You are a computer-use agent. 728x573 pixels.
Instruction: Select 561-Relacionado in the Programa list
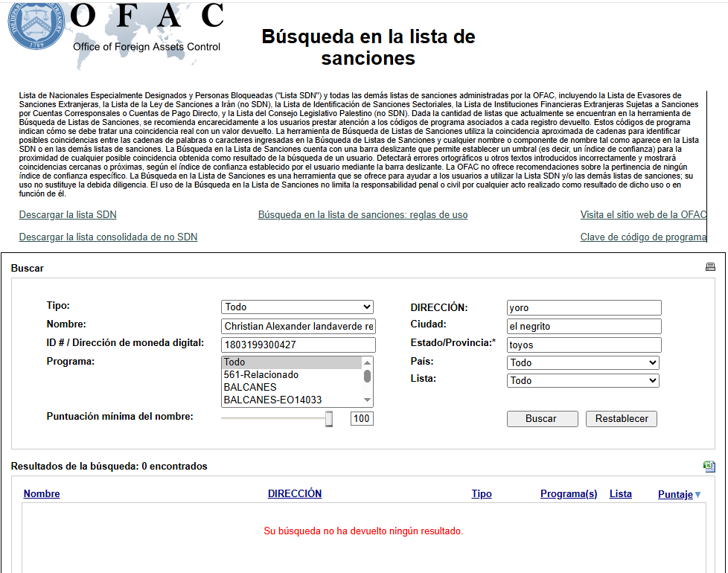(261, 375)
